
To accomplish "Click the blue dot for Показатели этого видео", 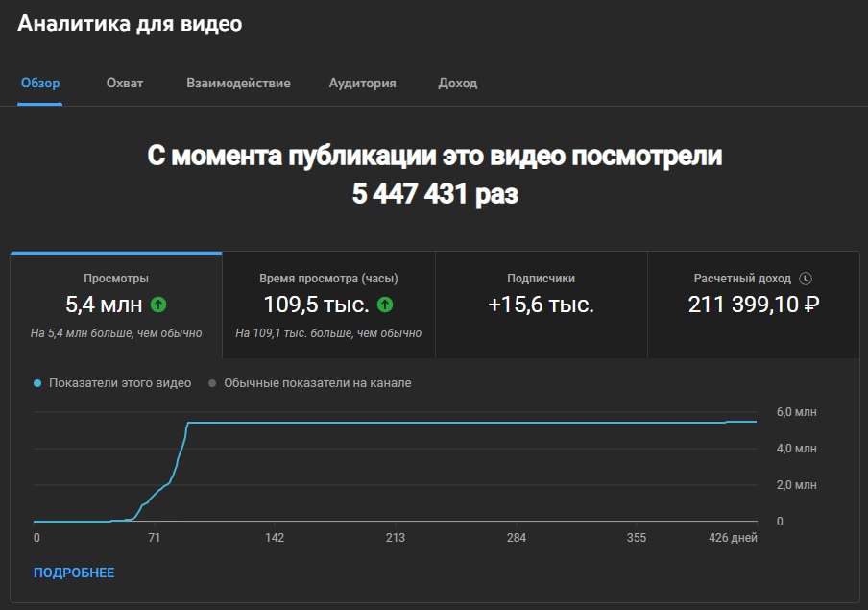I will pos(37,383).
